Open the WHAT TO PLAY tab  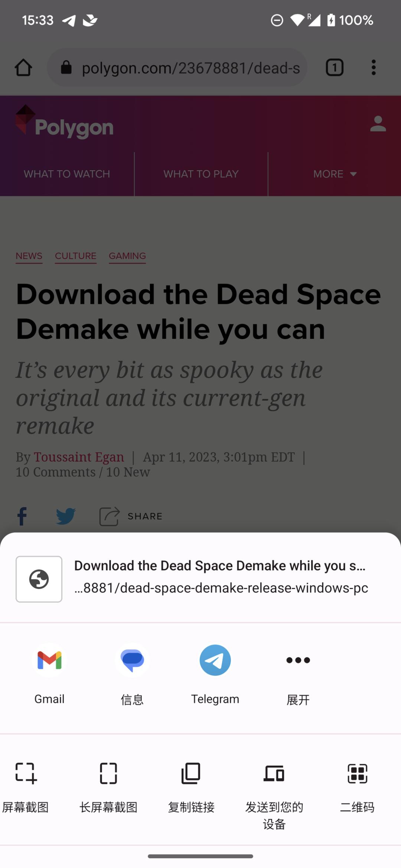point(201,174)
